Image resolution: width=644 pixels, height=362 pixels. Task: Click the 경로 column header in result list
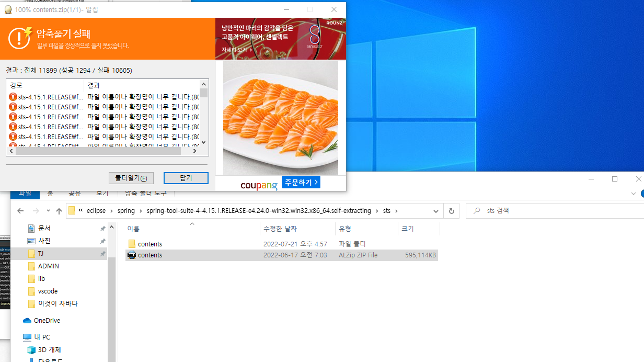[x=45, y=85]
